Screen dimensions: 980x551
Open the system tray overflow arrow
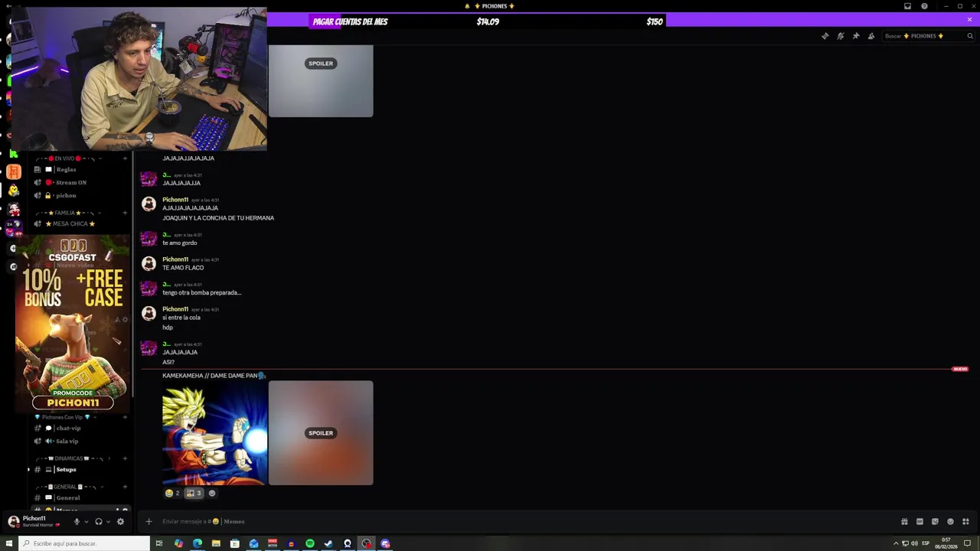(x=896, y=543)
